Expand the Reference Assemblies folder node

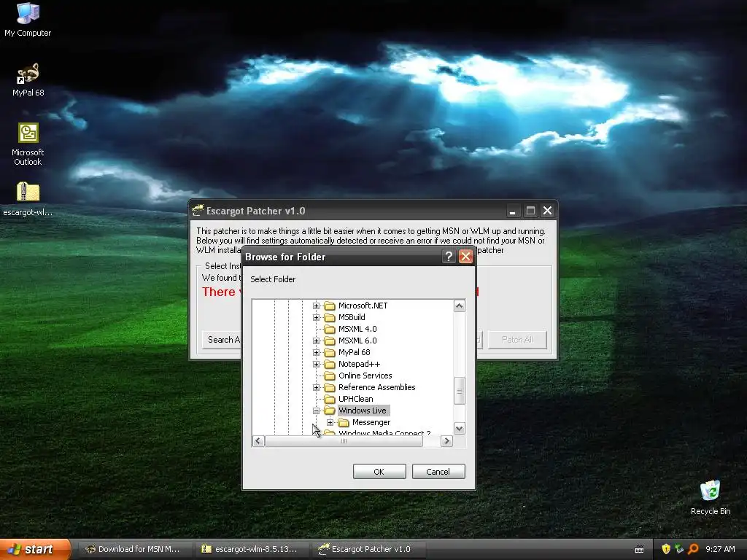(316, 387)
